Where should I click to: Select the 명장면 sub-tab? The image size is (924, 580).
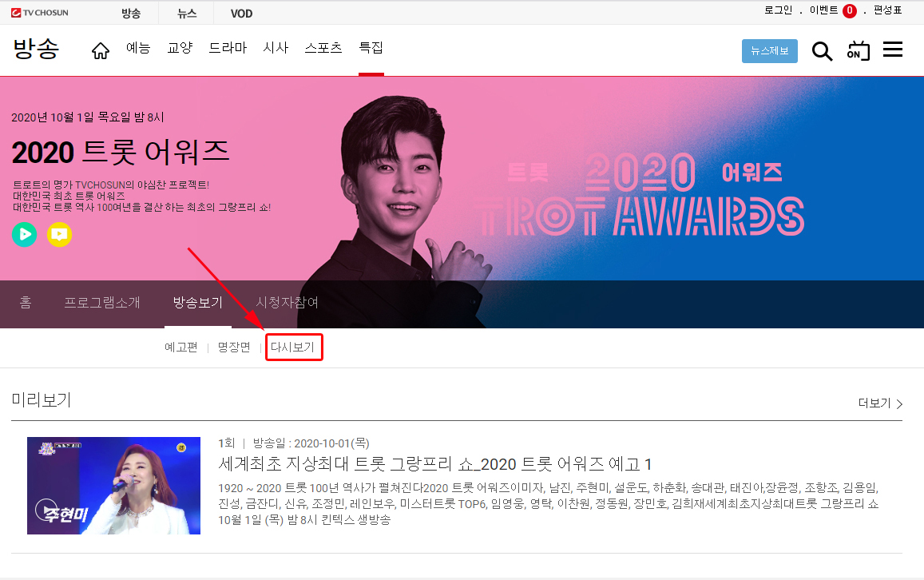pyautogui.click(x=234, y=348)
